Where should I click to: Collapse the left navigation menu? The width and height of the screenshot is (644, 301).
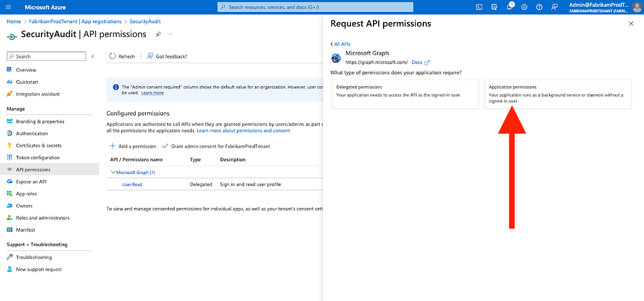(x=93, y=57)
